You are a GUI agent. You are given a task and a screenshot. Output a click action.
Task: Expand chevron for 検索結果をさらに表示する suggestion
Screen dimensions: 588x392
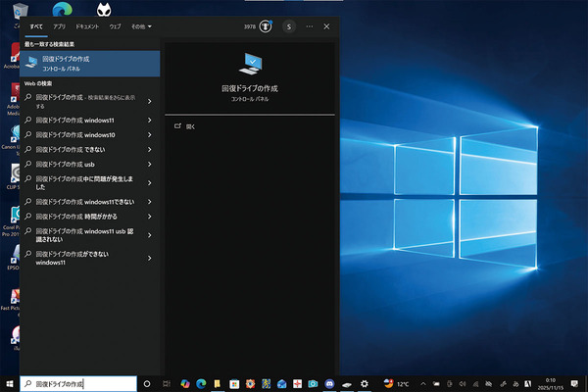click(149, 101)
